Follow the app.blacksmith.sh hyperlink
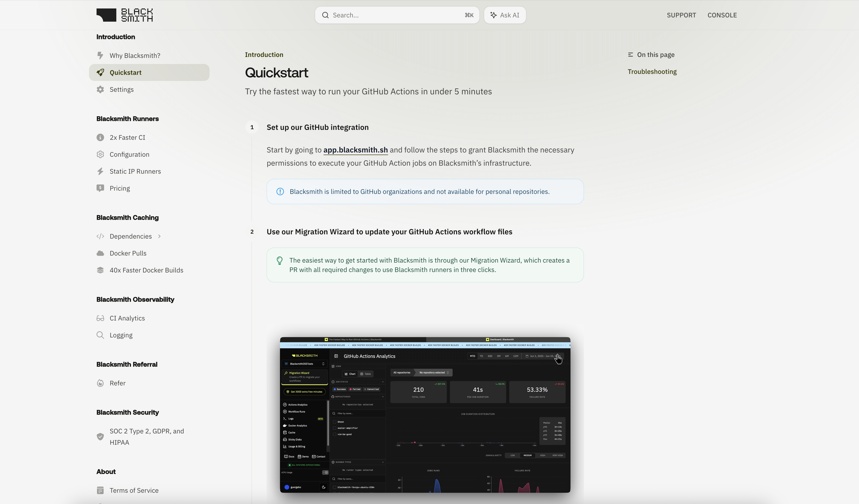 (356, 150)
